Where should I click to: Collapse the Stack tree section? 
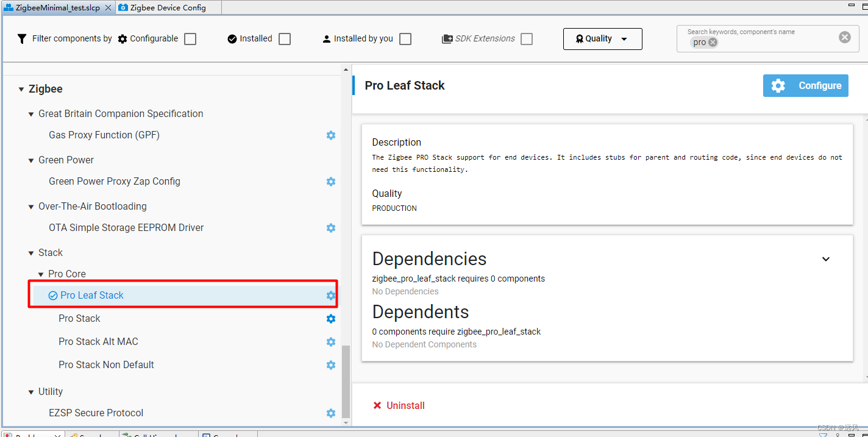click(x=30, y=252)
